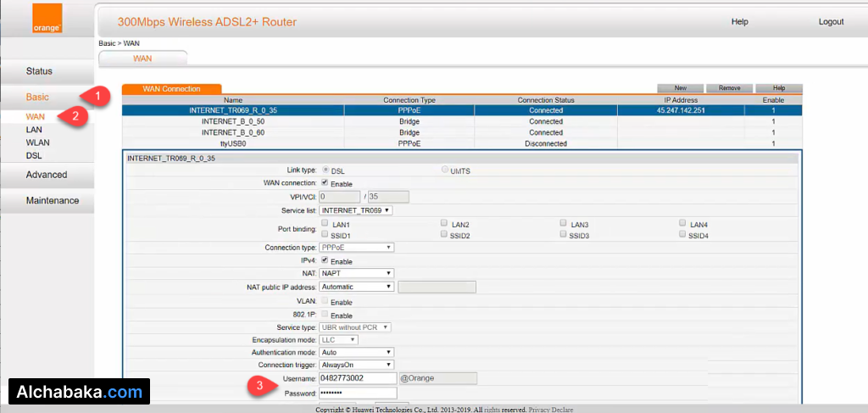Click the @Orange domain field
The height and width of the screenshot is (413, 868).
[x=438, y=378]
